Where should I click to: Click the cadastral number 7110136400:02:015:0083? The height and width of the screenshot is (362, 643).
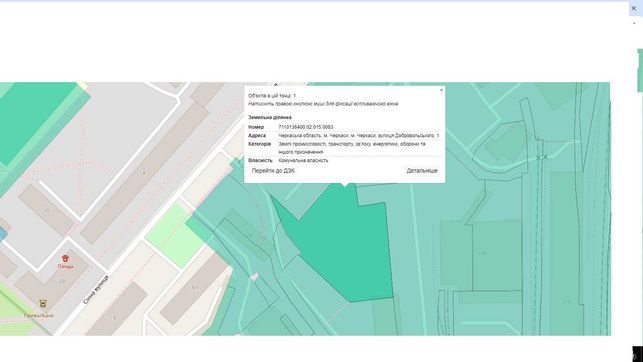(x=306, y=127)
